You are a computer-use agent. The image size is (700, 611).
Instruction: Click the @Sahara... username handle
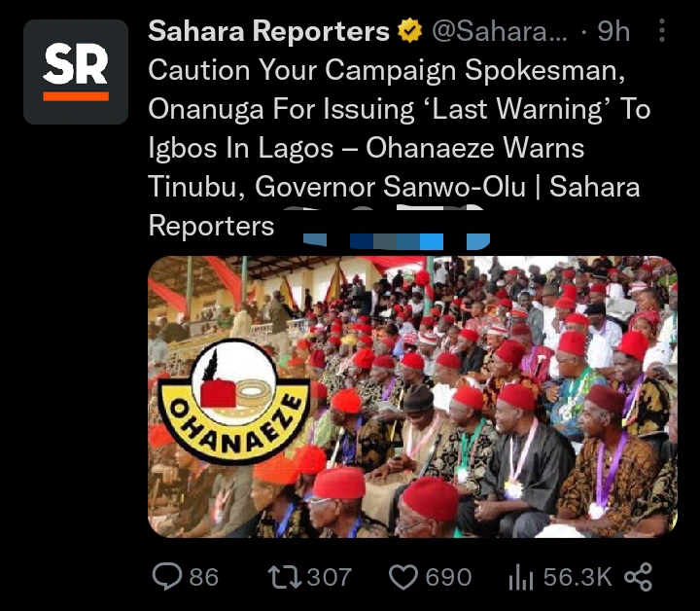point(500,31)
